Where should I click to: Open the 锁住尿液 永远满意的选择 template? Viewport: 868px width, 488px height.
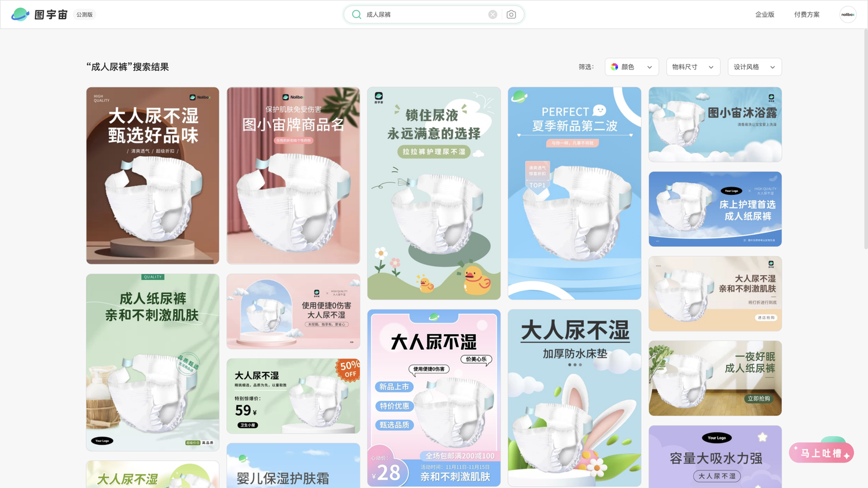[434, 193]
